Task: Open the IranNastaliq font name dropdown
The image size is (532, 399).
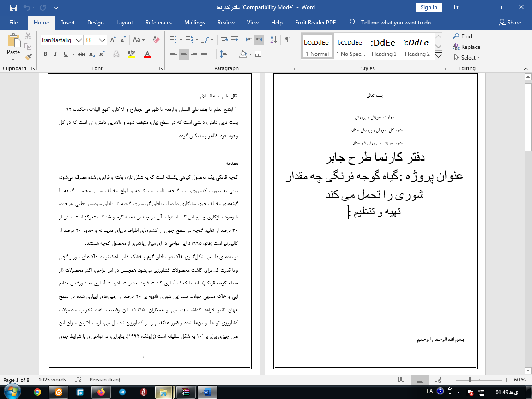Action: [x=79, y=40]
